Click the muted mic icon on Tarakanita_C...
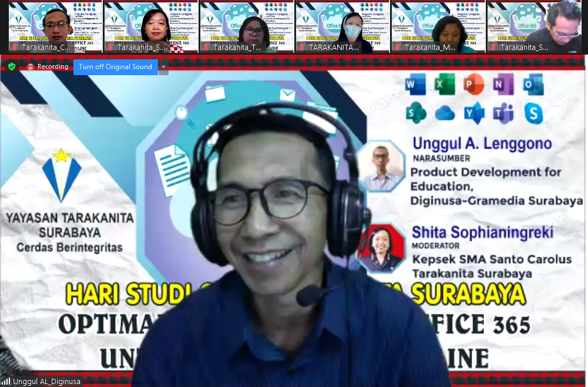The image size is (588, 387). [x=15, y=47]
